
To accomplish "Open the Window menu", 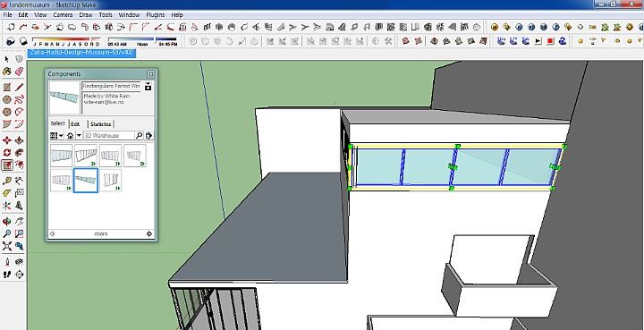I will pos(129,15).
